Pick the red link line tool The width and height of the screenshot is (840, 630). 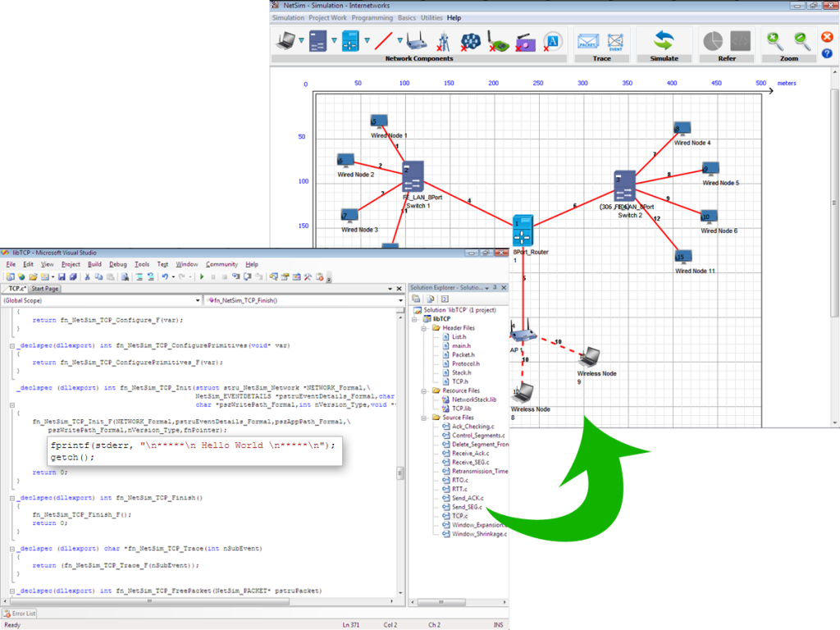pyautogui.click(x=383, y=41)
